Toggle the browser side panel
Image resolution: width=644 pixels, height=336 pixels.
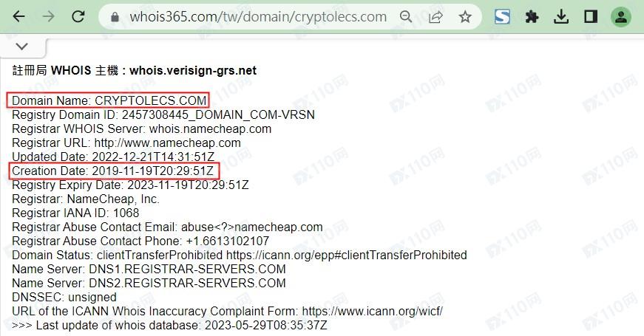[591, 17]
